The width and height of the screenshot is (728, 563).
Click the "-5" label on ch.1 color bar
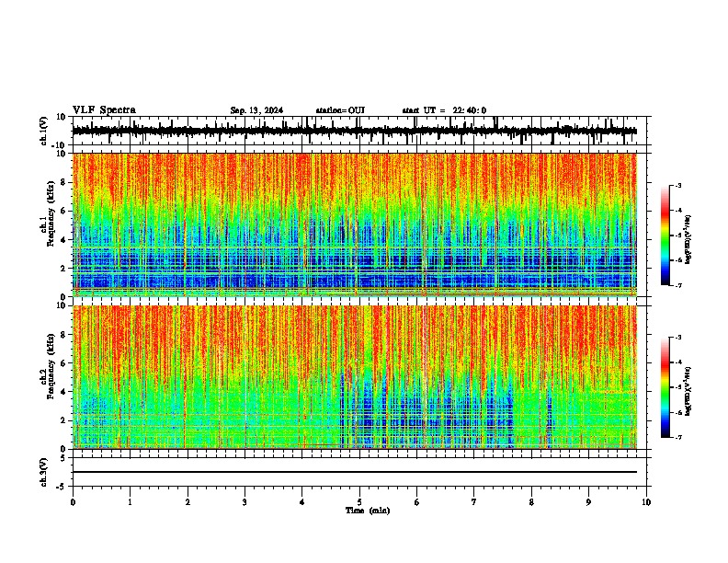click(x=677, y=236)
